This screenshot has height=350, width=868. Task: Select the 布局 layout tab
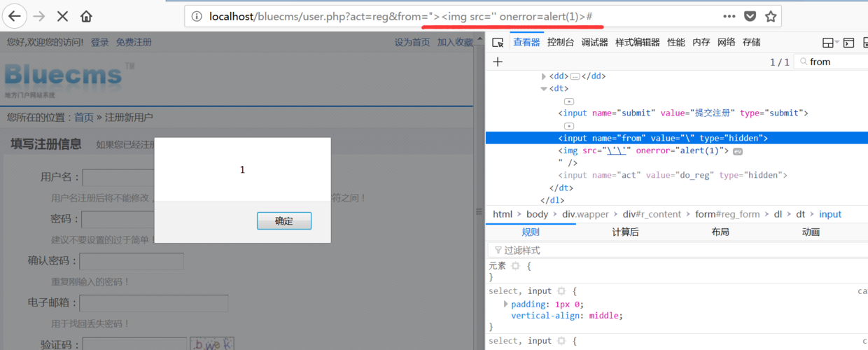(720, 232)
